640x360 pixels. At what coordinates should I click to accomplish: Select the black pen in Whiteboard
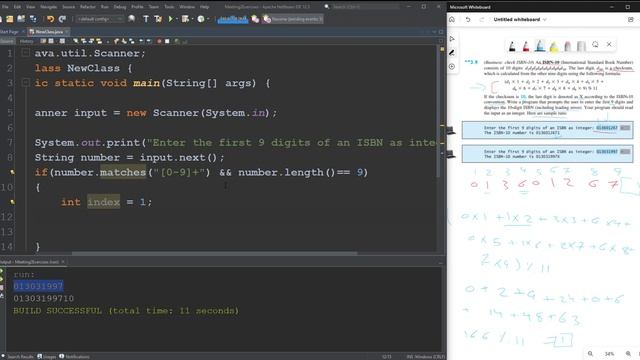tap(512, 46)
